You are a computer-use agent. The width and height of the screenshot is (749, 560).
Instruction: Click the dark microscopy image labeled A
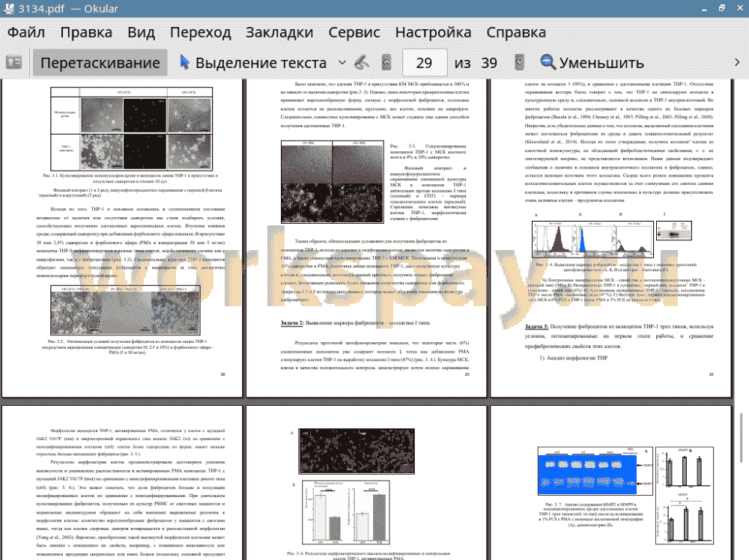[357, 451]
